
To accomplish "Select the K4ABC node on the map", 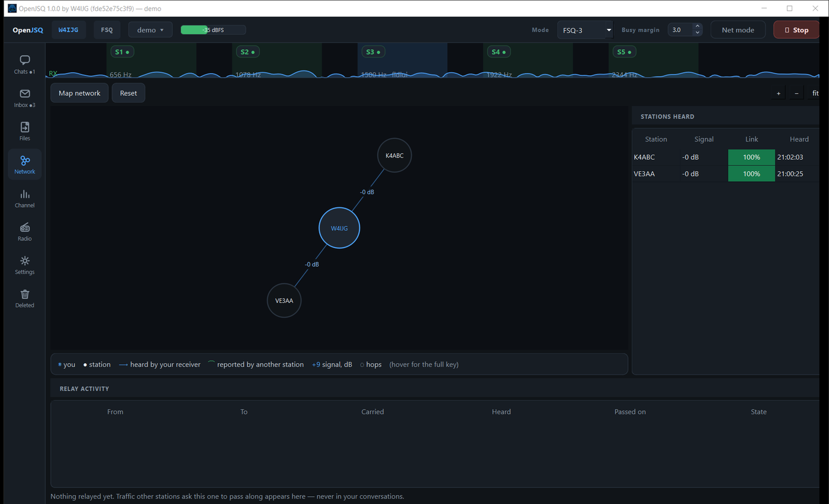I will point(394,156).
